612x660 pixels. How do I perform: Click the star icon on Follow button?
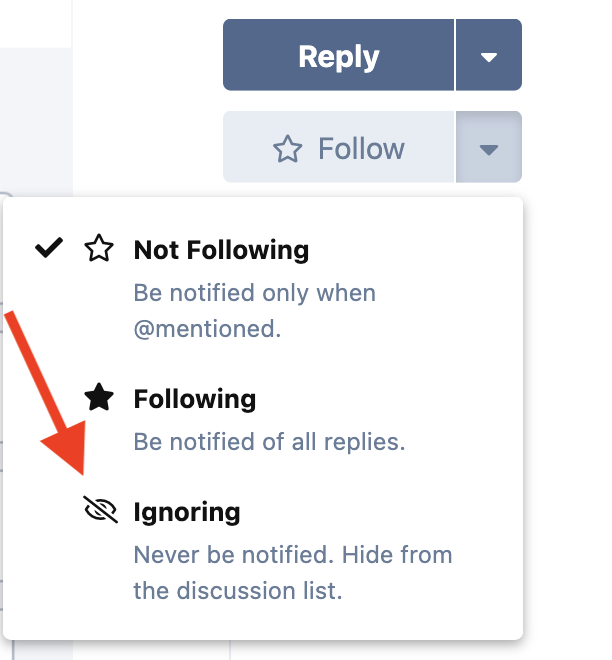click(287, 149)
